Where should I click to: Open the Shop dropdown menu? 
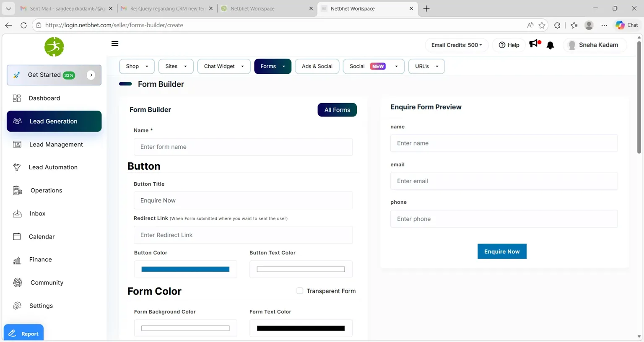pos(137,66)
